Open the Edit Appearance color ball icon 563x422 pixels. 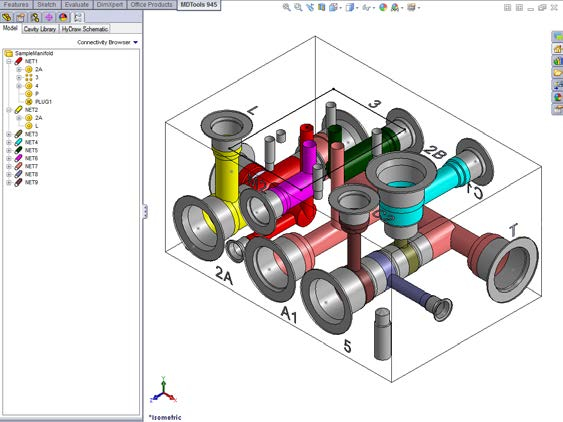click(x=383, y=8)
